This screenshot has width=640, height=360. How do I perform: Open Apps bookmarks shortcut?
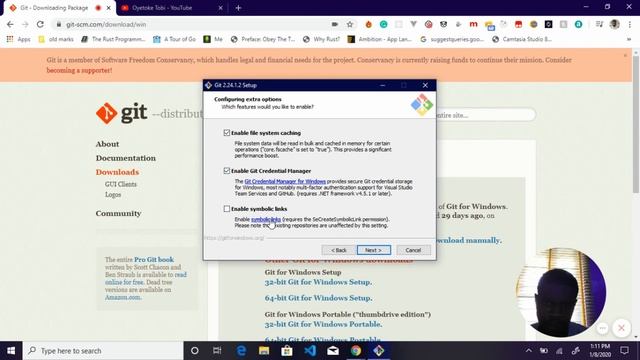point(18,39)
